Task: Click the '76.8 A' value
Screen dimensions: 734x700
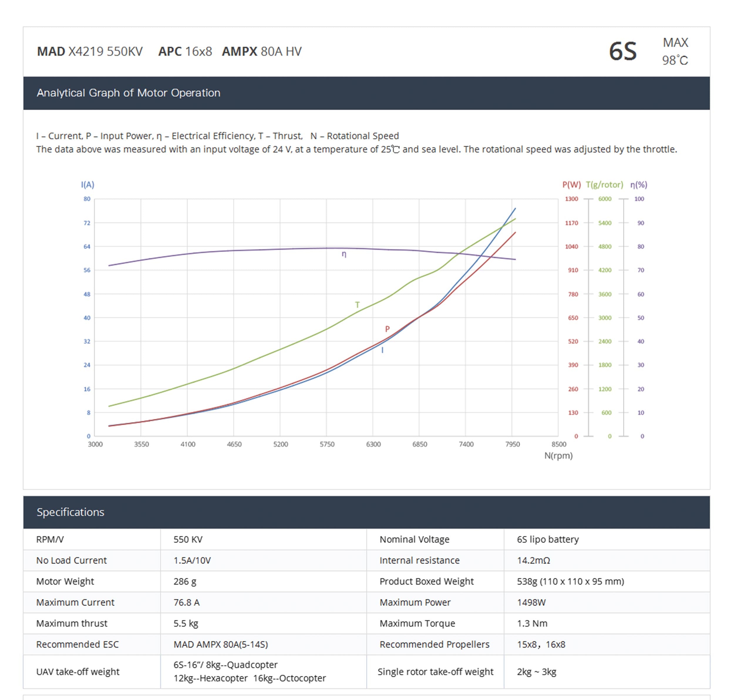Action: click(186, 602)
